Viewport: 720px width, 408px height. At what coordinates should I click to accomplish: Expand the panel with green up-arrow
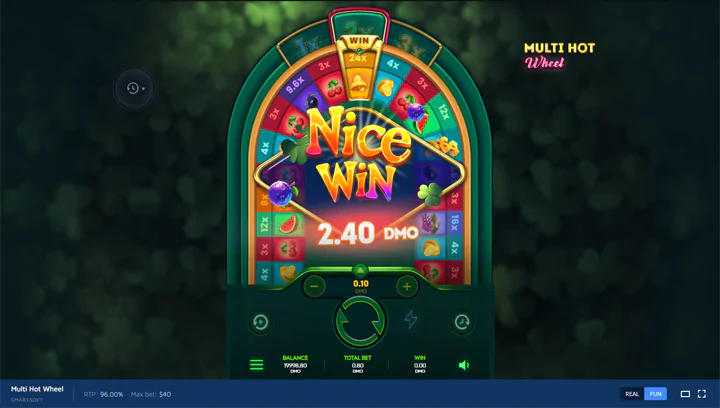click(x=360, y=270)
